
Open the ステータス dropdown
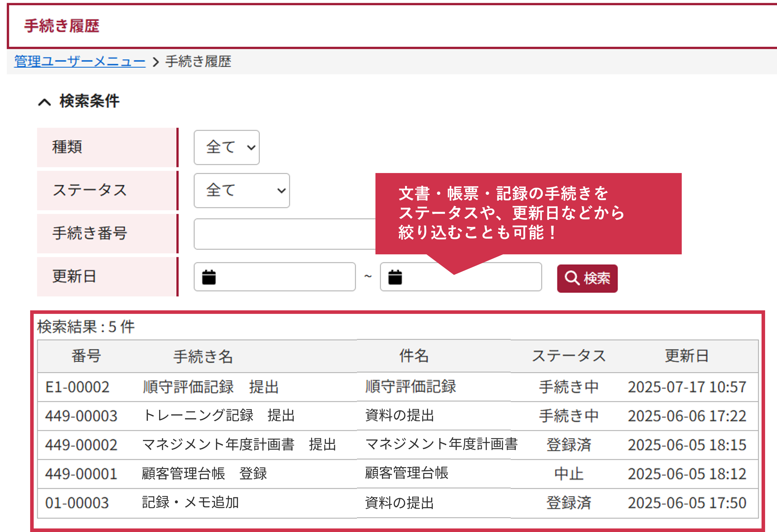pyautogui.click(x=241, y=191)
